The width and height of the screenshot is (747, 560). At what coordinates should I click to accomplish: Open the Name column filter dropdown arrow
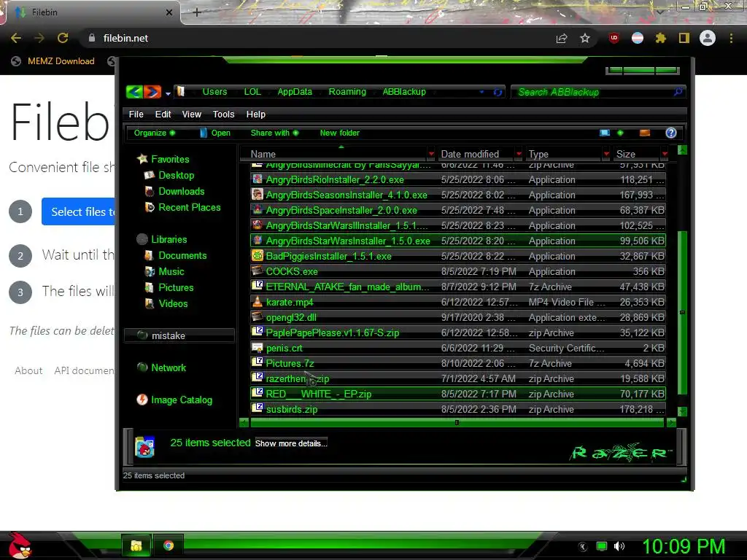click(x=431, y=154)
